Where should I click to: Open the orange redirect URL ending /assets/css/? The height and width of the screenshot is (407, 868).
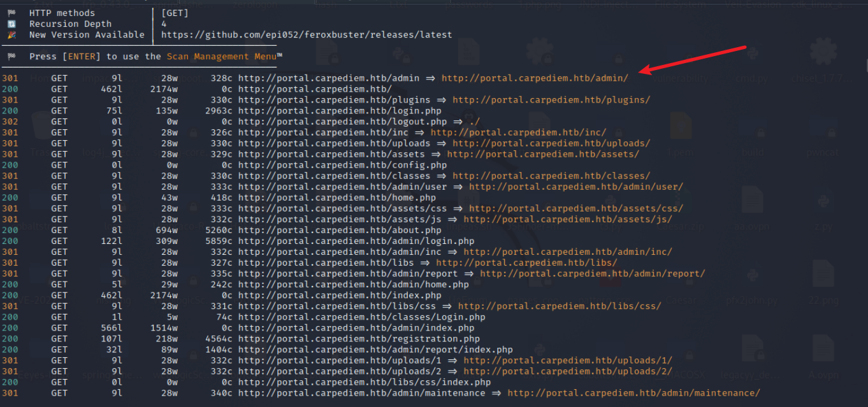576,208
